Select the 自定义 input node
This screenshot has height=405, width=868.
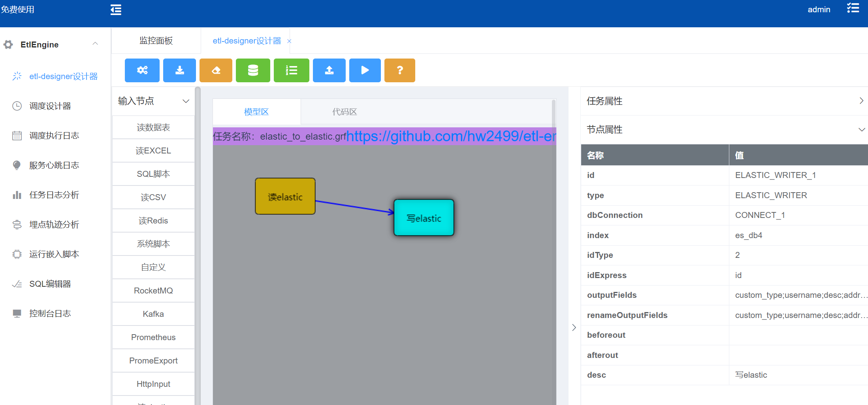click(x=153, y=267)
